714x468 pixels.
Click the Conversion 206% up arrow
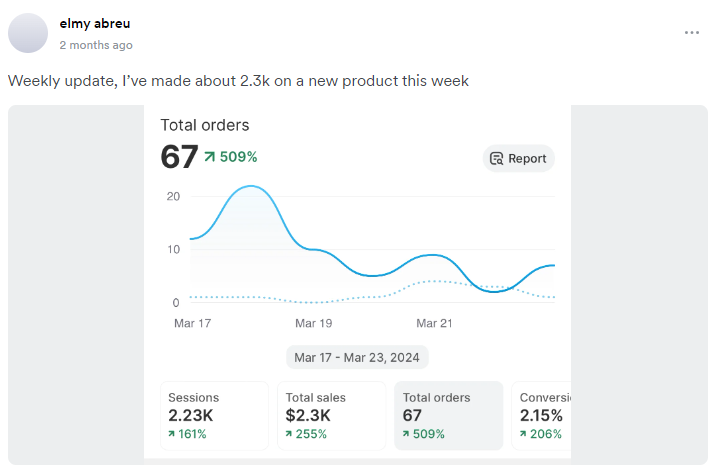[525, 434]
